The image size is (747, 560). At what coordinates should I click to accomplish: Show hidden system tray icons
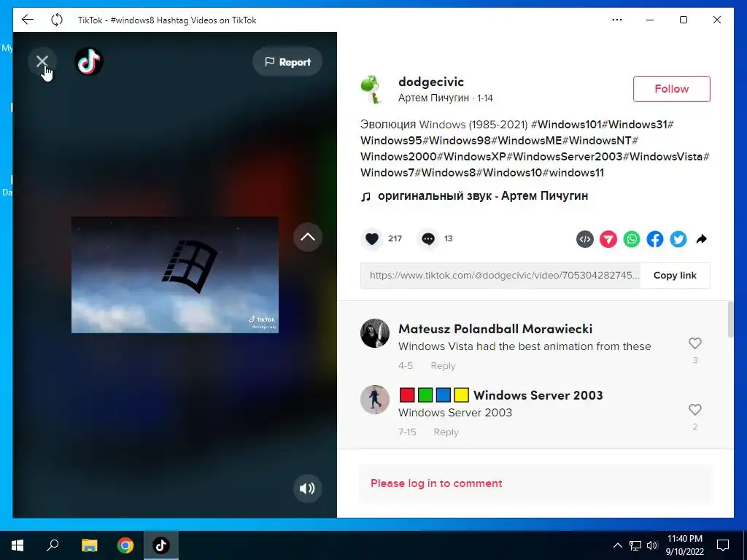coord(617,545)
